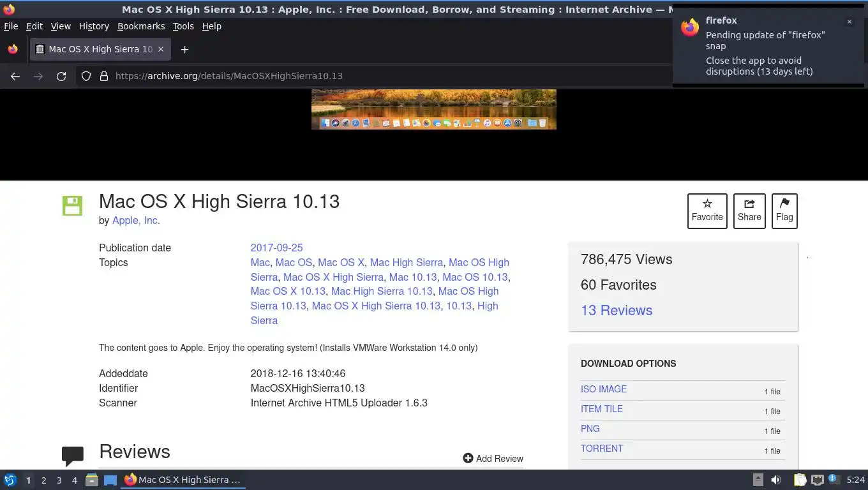868x490 pixels.
Task: Open the Edit menu
Action: point(34,26)
